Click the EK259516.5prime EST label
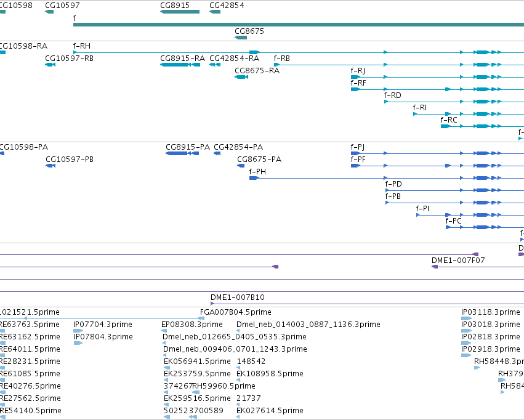Screen dimensions: 524x420 pos(197,399)
